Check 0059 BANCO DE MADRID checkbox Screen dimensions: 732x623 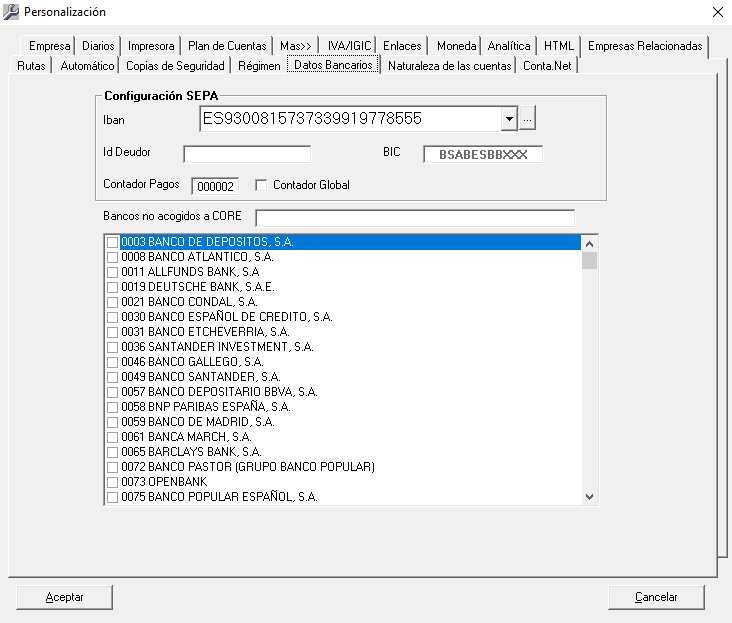coord(112,422)
